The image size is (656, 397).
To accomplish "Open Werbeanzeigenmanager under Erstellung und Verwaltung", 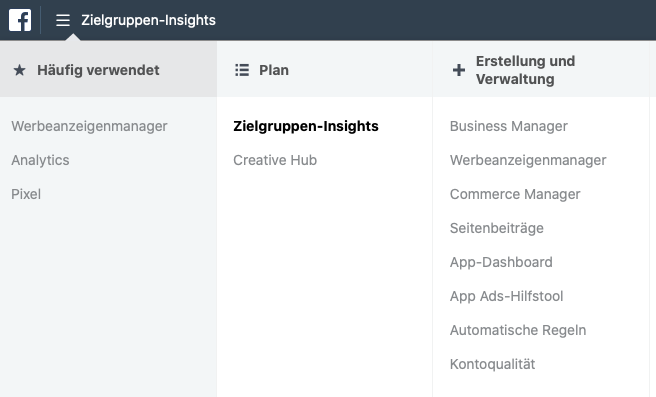I will pos(528,160).
